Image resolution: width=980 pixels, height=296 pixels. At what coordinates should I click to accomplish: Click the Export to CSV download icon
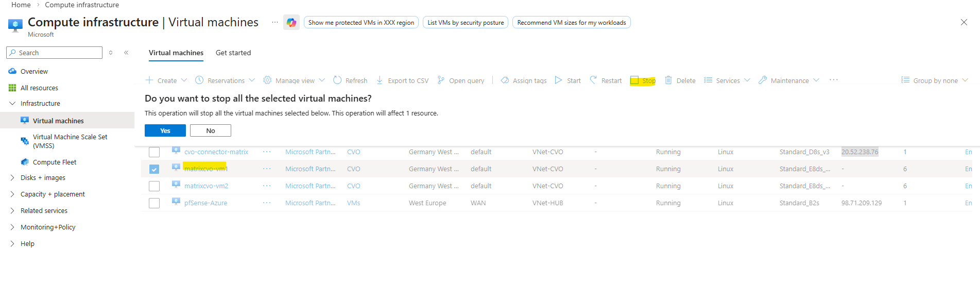380,80
